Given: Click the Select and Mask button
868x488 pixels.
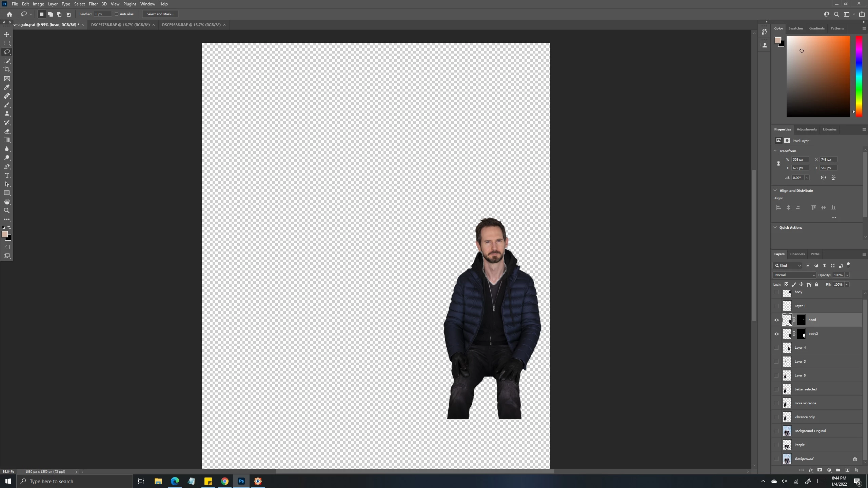Looking at the screenshot, I should (x=160, y=14).
